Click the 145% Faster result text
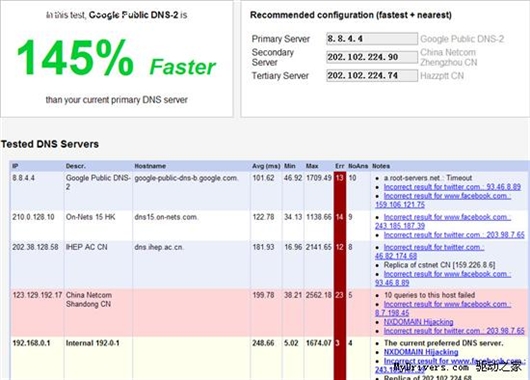This screenshot has height=380, width=530. click(x=116, y=58)
